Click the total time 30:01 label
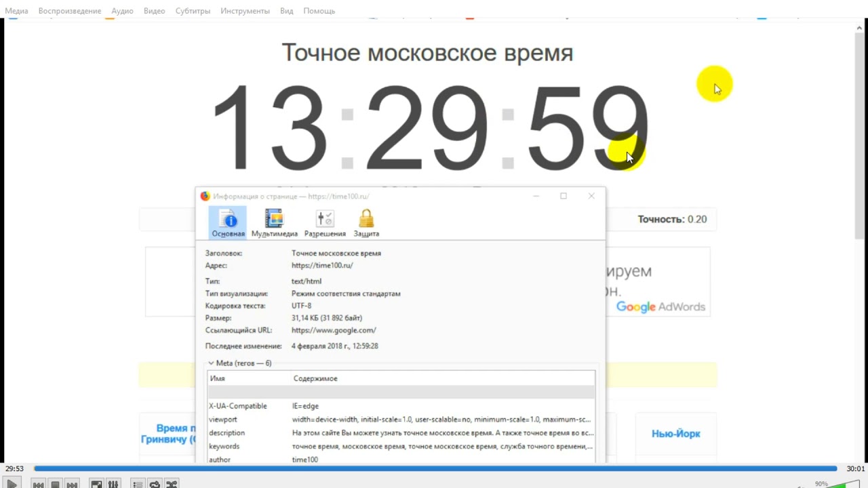 855,469
